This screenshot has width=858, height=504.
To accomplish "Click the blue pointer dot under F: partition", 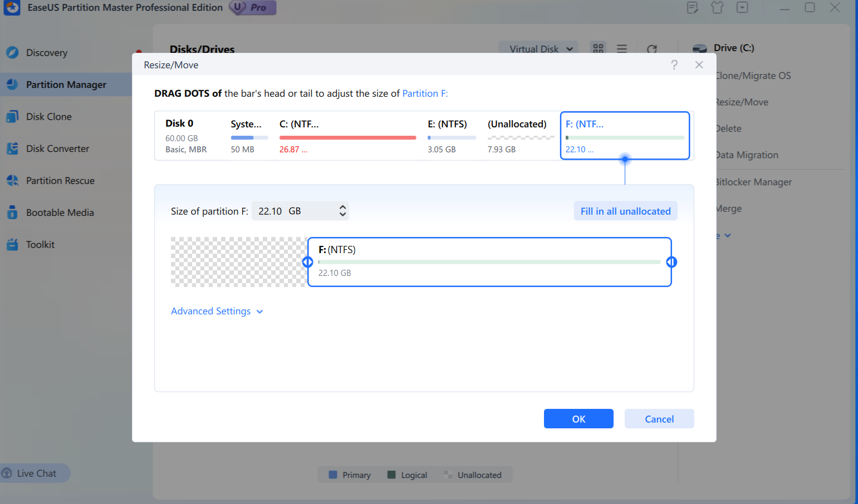I will pos(625,160).
